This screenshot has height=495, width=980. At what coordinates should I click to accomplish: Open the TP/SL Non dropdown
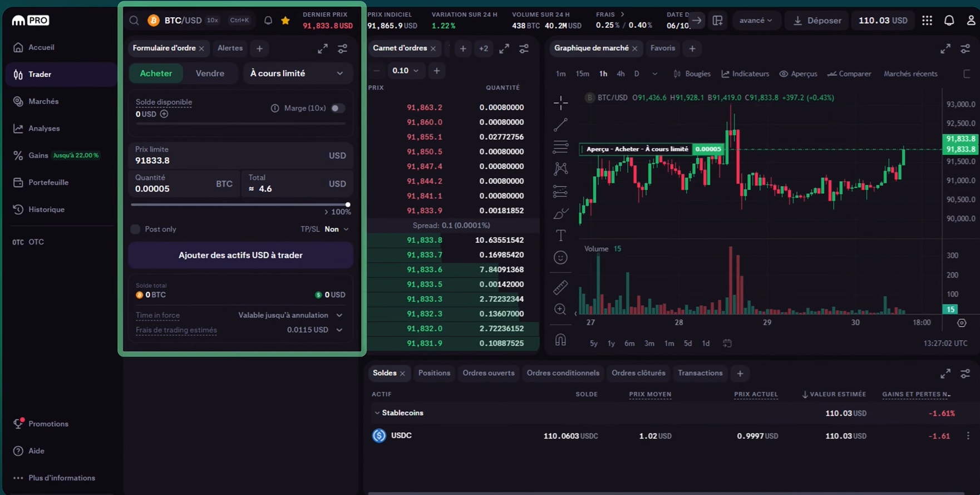[x=336, y=229]
